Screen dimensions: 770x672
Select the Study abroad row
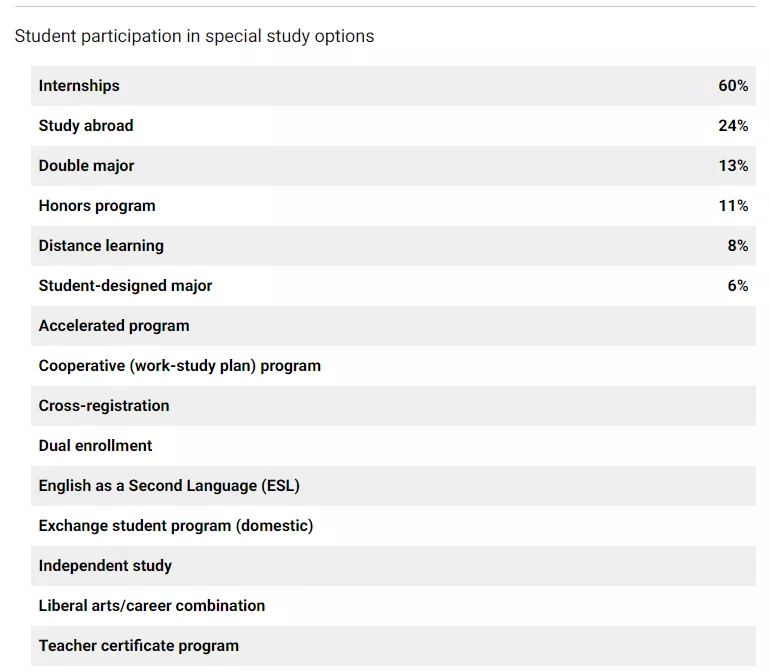click(86, 126)
